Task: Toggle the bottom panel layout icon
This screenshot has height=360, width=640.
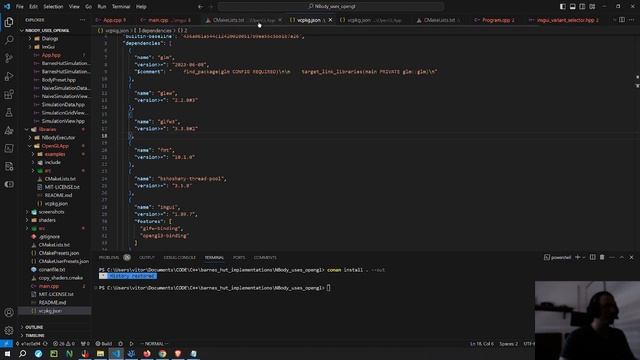Action: pos(572,7)
